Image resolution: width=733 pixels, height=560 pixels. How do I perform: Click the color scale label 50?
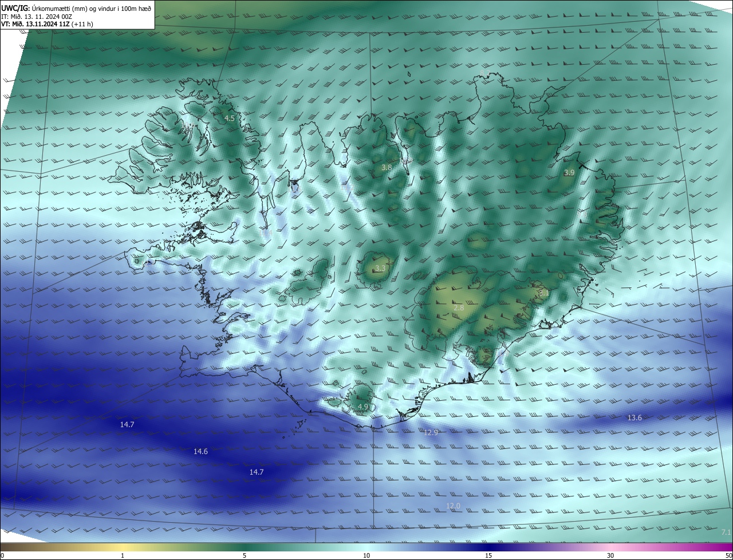(x=728, y=556)
